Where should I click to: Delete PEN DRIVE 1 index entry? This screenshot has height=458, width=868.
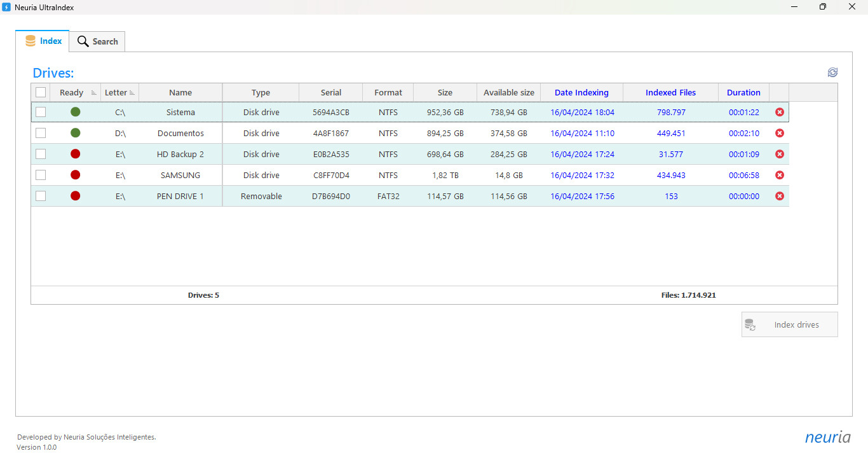[x=780, y=196]
